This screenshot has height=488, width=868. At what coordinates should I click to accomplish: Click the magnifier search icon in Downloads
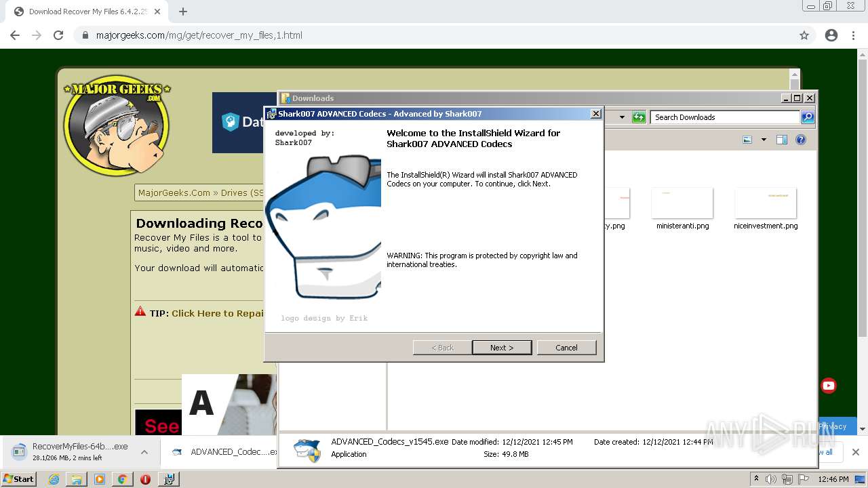coord(807,117)
